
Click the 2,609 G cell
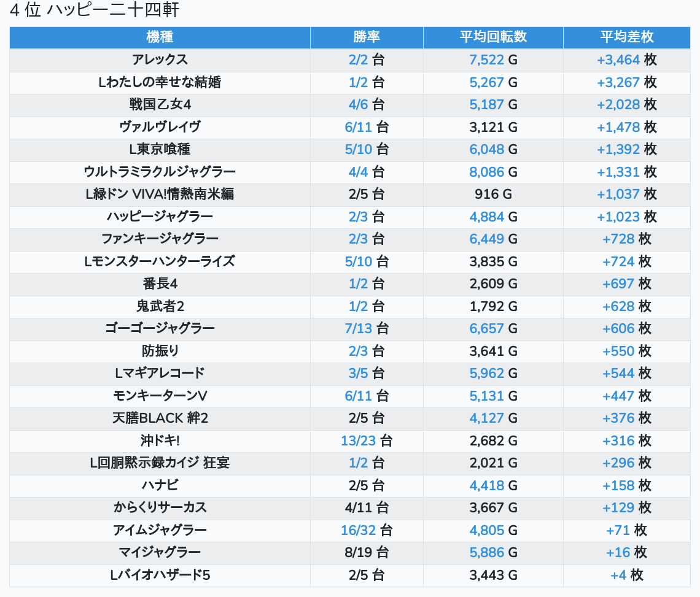point(493,284)
